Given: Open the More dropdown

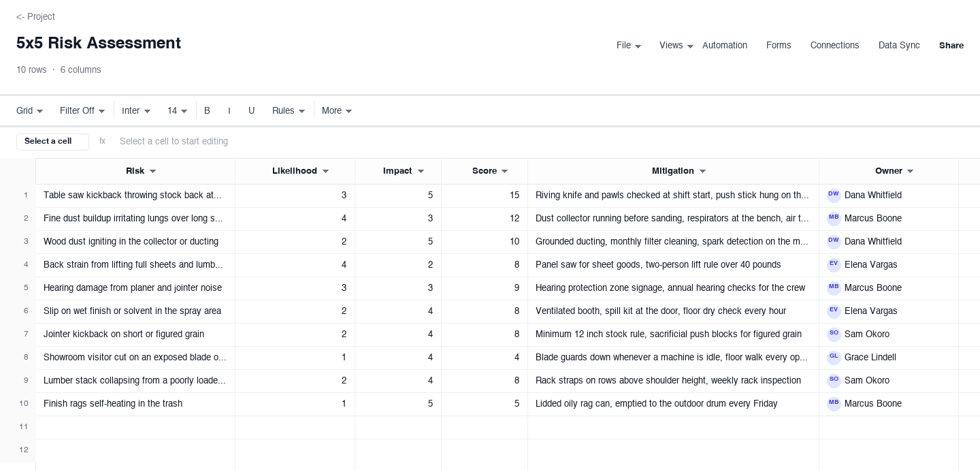Looking at the screenshot, I should [337, 111].
